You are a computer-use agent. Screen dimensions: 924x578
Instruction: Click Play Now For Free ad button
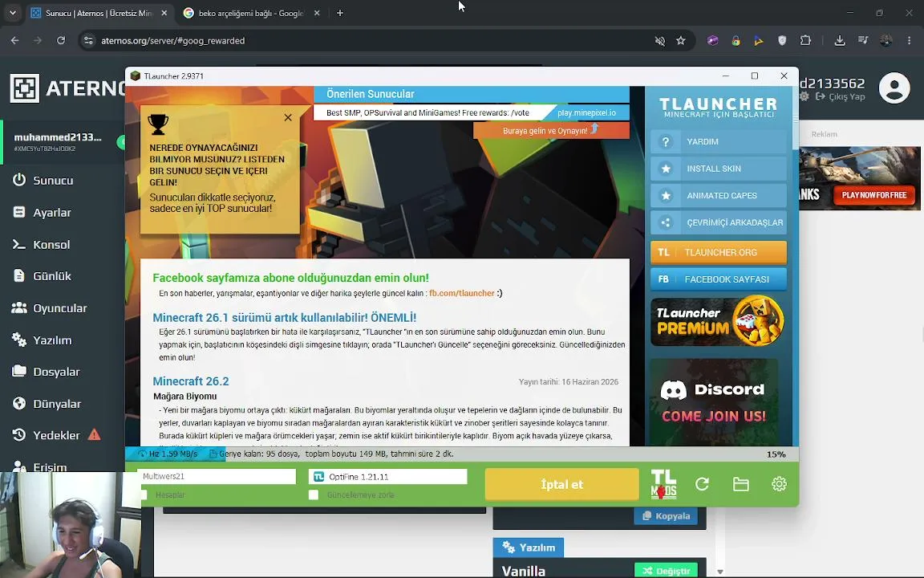(x=874, y=195)
